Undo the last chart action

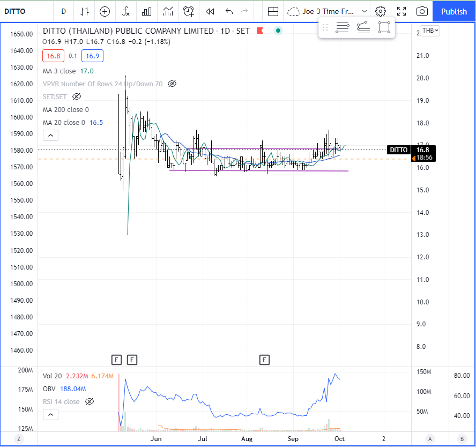[x=229, y=12]
